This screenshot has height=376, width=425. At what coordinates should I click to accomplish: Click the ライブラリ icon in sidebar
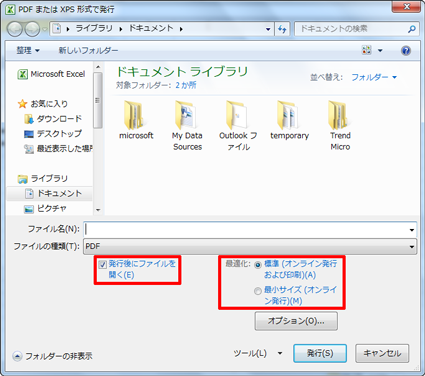[x=22, y=179]
